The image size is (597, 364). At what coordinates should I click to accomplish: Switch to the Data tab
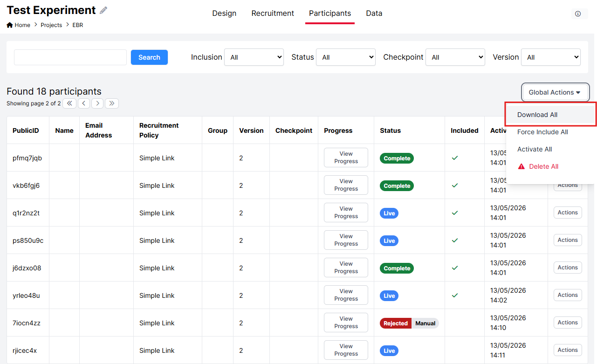click(x=374, y=14)
